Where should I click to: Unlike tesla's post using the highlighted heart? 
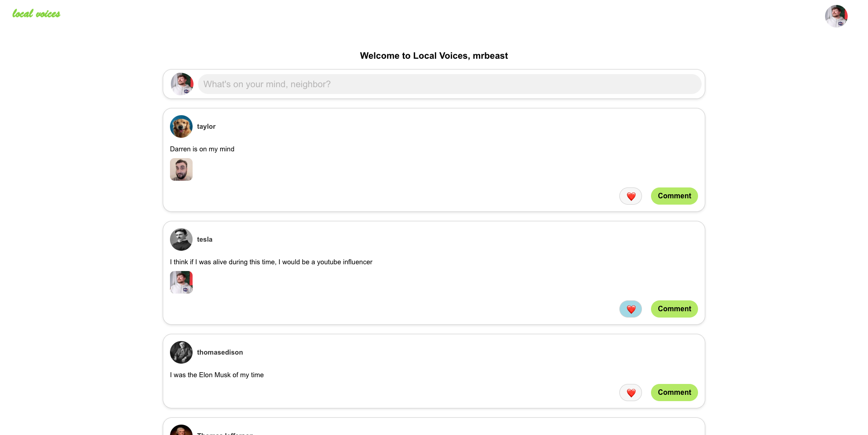tap(631, 309)
